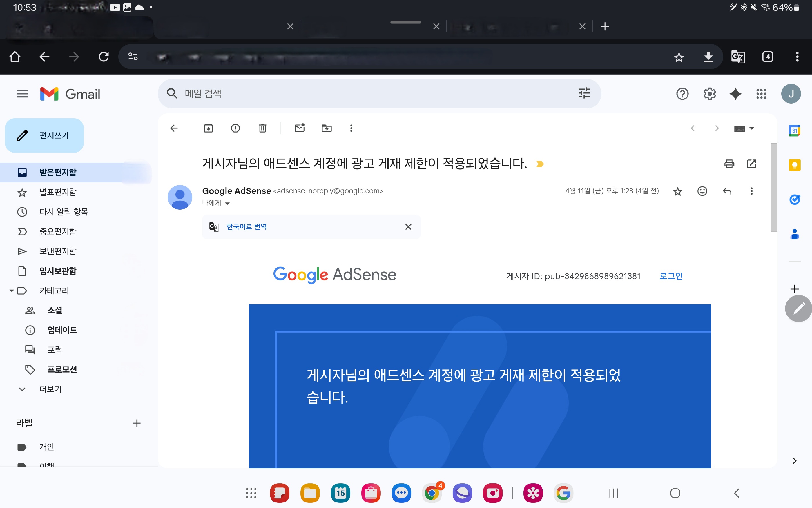Open the Gemini sparkle icon
This screenshot has width=812, height=508.
(735, 94)
